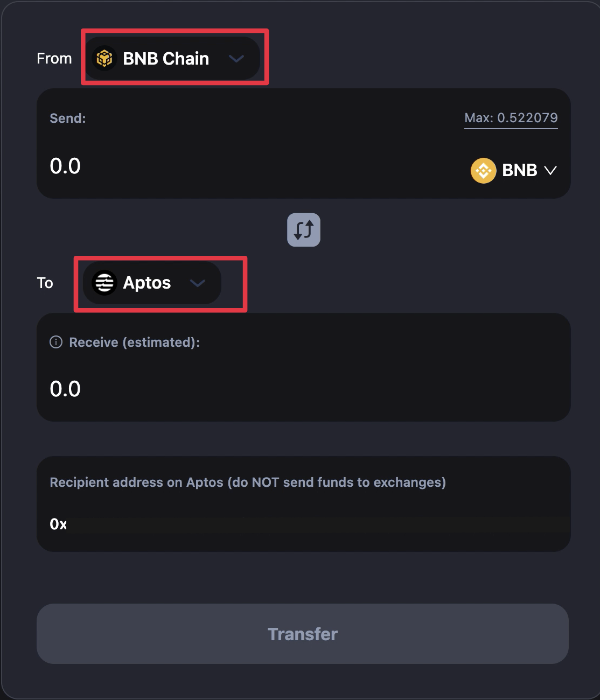
Task: Select the BNB Chain source network name
Action: (166, 58)
